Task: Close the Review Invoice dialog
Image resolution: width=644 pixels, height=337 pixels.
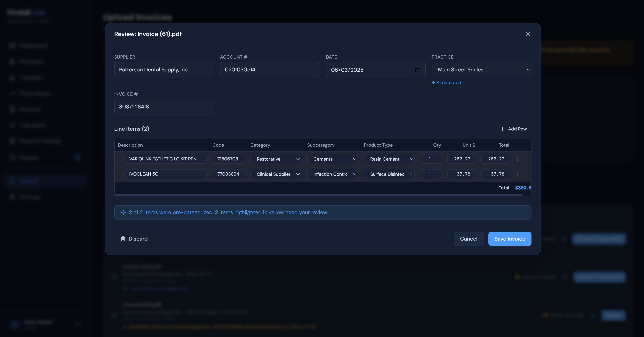Action: coord(528,34)
